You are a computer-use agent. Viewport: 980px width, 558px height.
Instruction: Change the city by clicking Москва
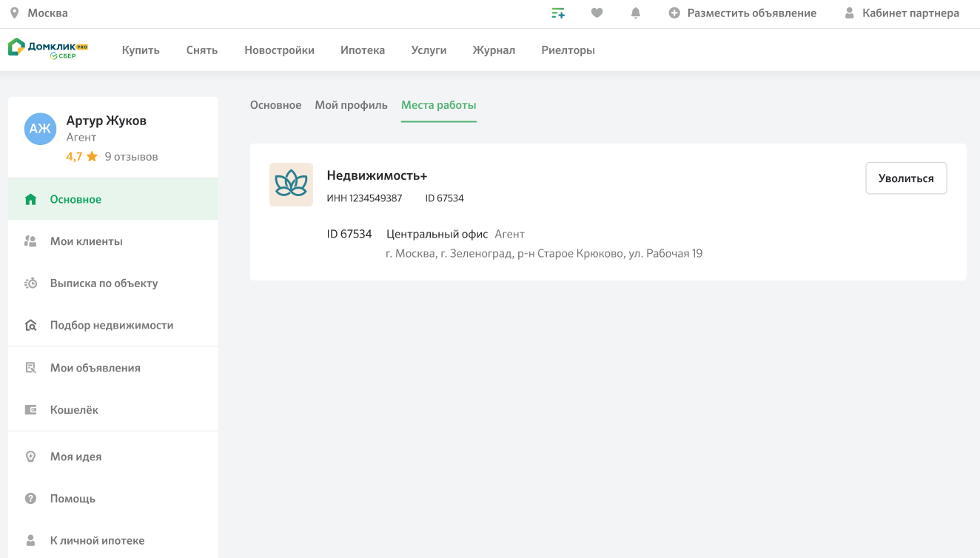click(47, 13)
